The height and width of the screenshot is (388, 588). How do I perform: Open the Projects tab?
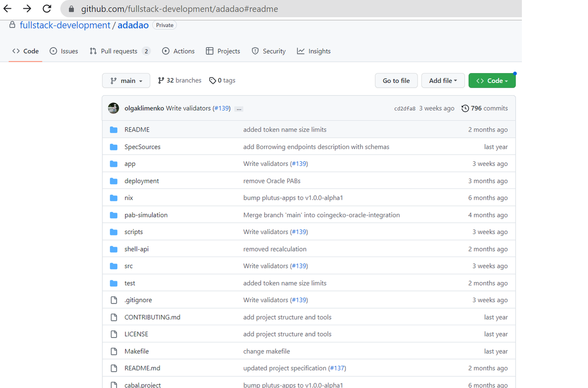223,51
